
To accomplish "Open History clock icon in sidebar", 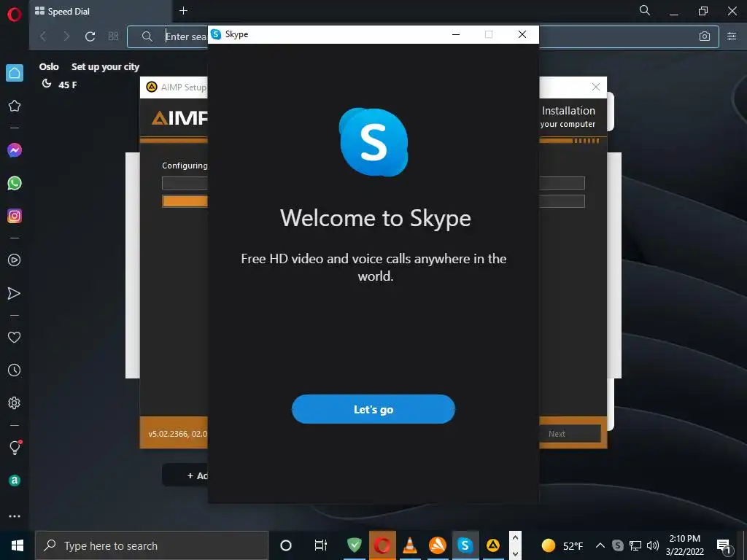I will point(15,370).
